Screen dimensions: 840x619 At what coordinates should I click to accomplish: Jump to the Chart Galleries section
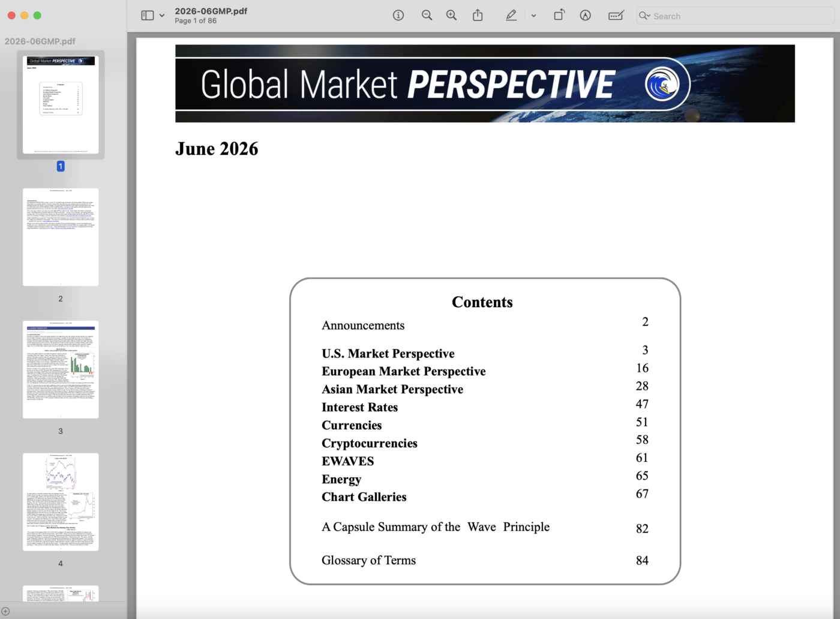click(x=364, y=497)
